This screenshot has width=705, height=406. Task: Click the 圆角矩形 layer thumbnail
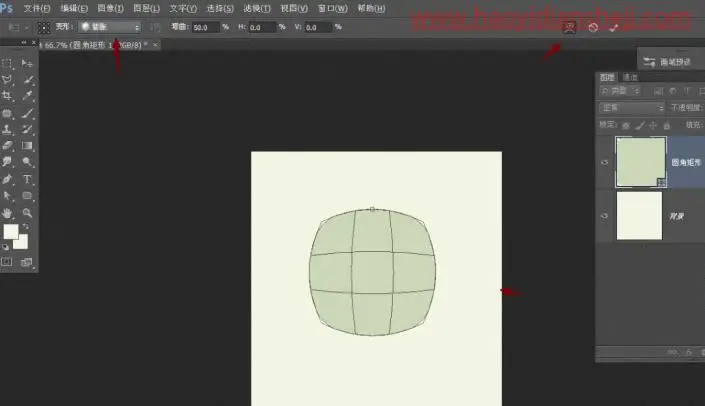(641, 162)
